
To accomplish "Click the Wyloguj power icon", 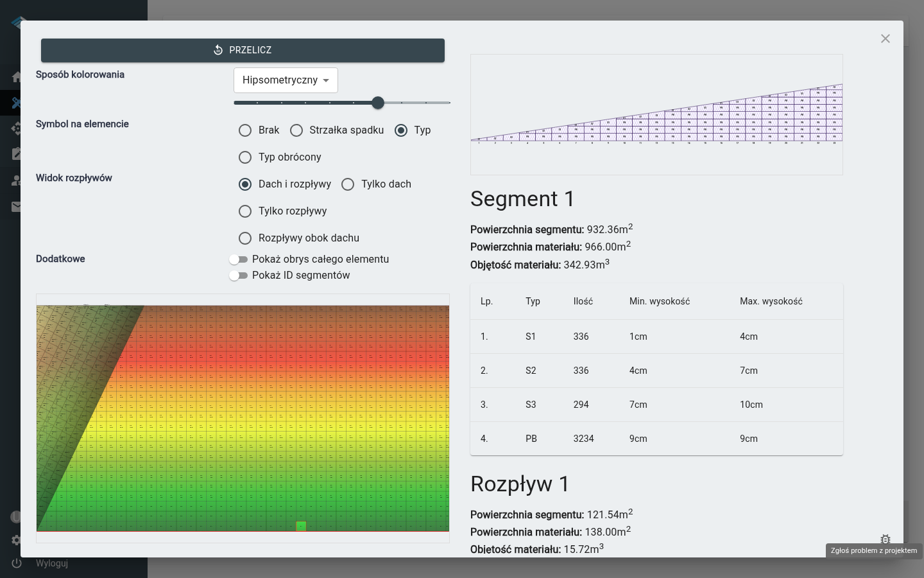I will (17, 563).
